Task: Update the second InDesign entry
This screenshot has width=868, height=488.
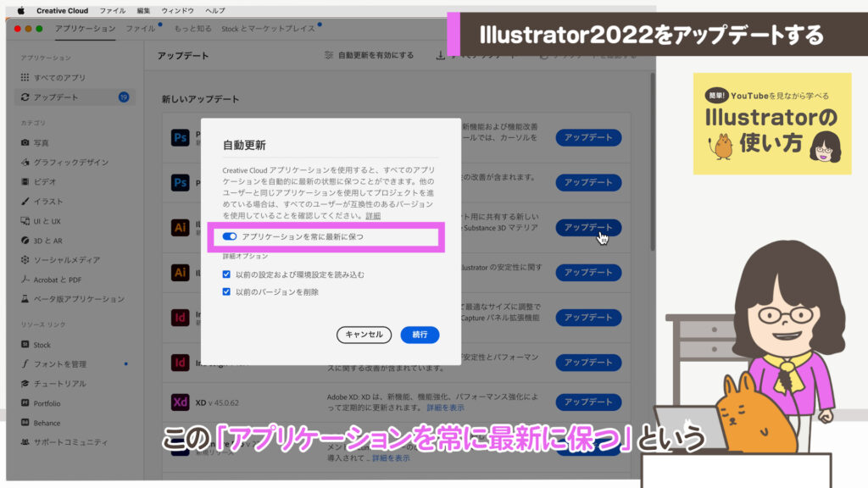Action: (x=588, y=363)
